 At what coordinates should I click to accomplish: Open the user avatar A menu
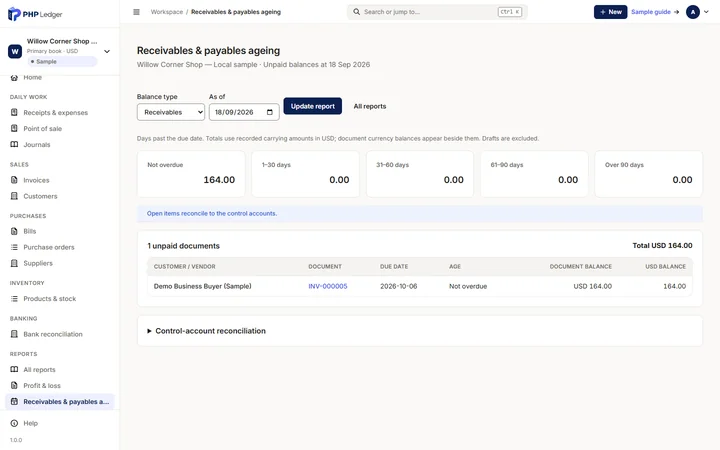click(692, 12)
